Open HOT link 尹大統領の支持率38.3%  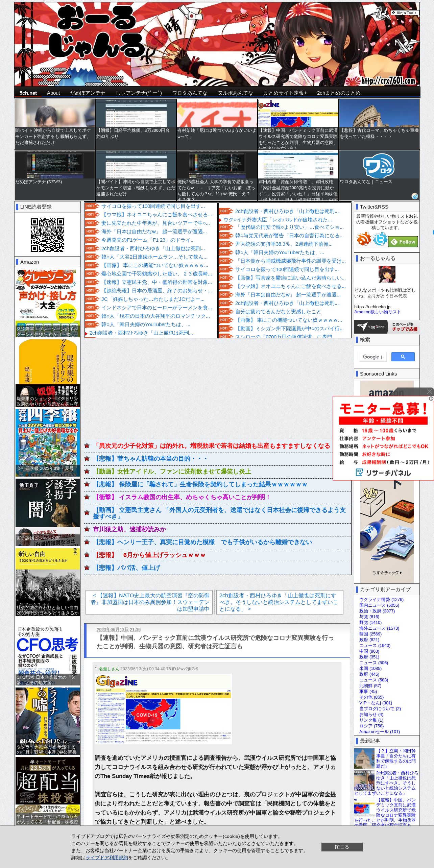[x=284, y=244]
